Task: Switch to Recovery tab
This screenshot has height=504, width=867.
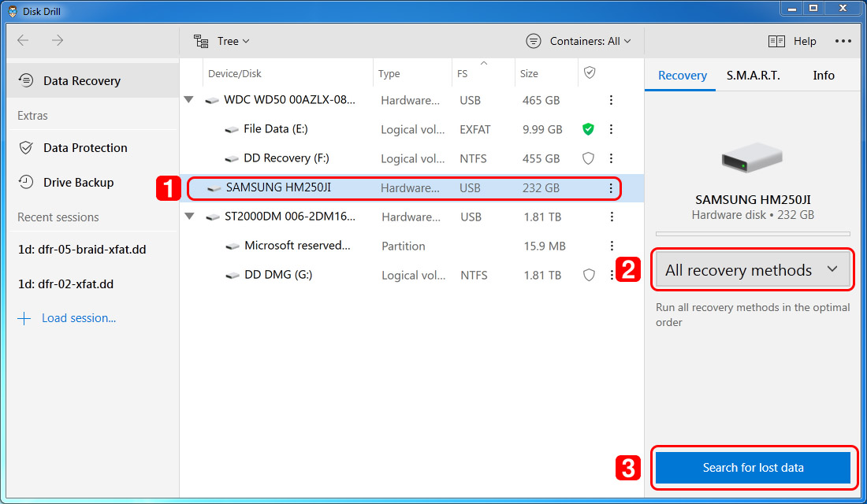Action: [683, 76]
